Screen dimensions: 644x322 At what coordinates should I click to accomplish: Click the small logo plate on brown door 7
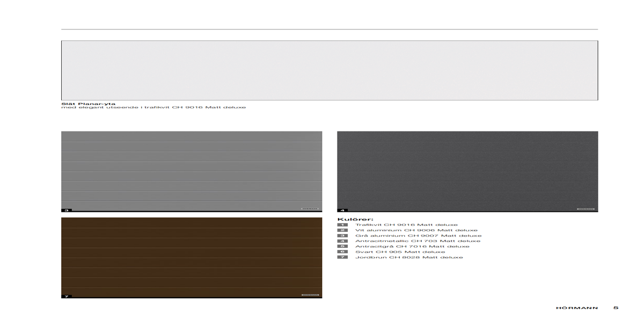click(x=310, y=295)
